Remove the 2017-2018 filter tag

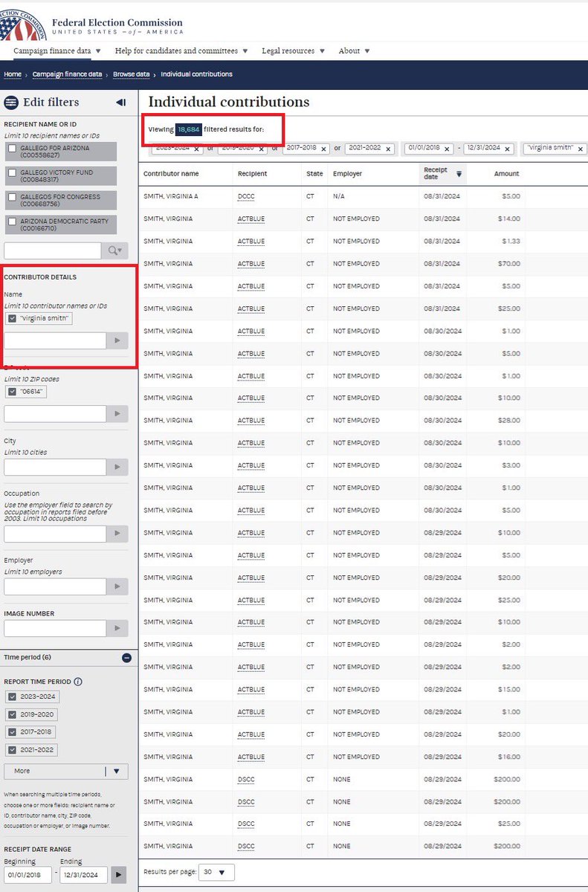[323, 149]
